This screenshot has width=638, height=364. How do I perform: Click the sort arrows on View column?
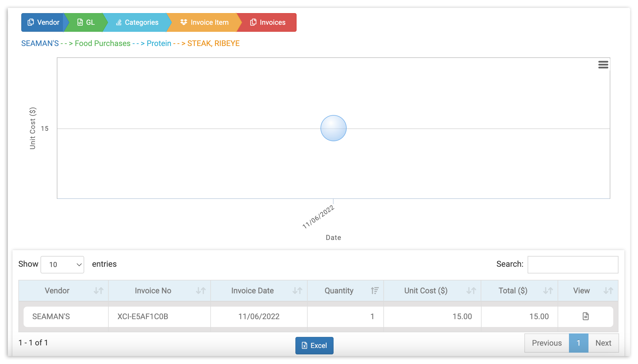pyautogui.click(x=608, y=290)
